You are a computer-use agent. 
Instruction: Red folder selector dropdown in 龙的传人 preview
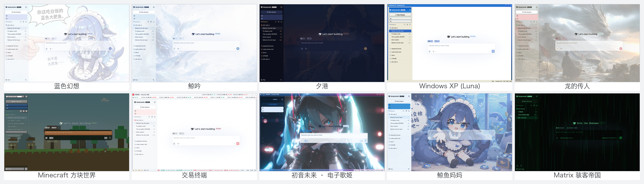(x=558, y=39)
